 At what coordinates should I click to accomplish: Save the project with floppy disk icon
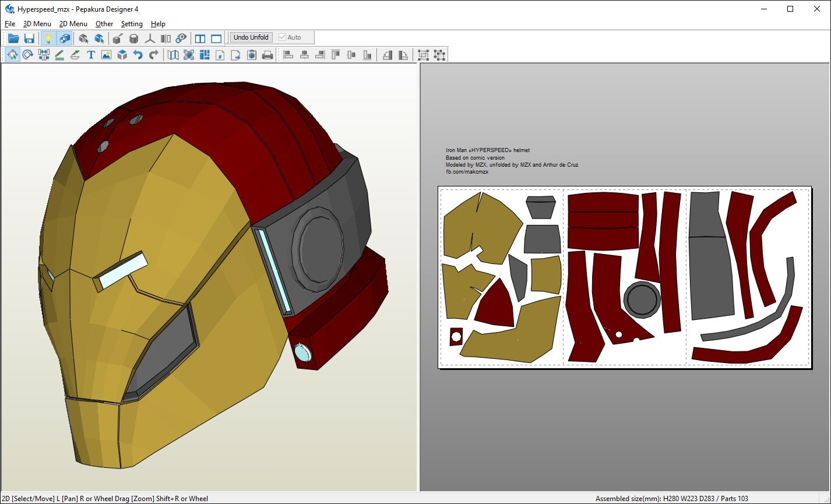pos(29,38)
